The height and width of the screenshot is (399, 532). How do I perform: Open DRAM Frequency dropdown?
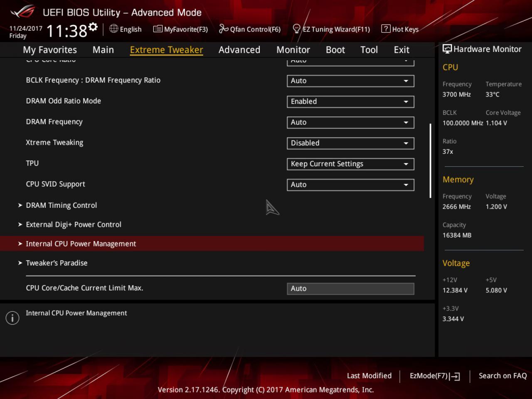pos(350,123)
